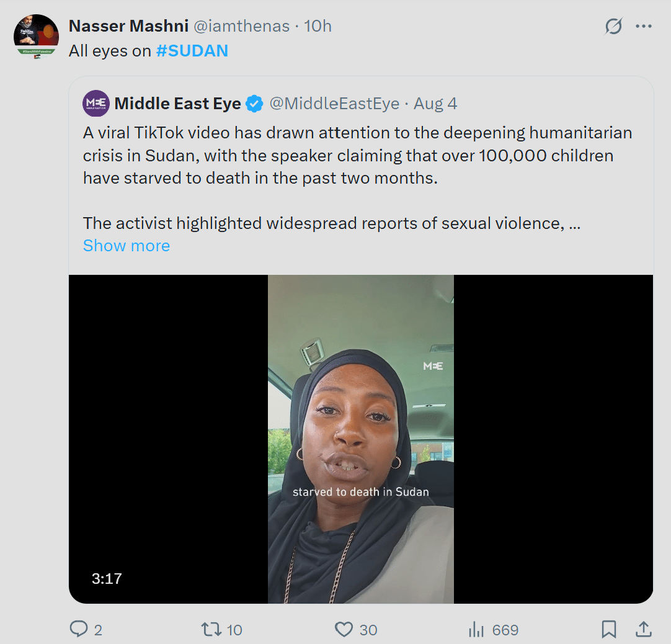Like the post using the heart icon

(x=343, y=629)
